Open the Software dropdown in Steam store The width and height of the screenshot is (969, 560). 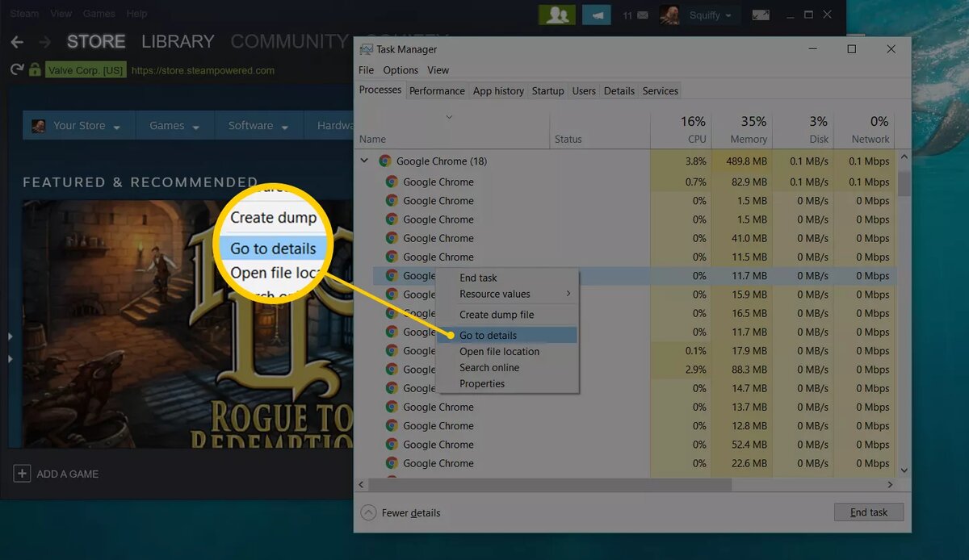click(x=258, y=126)
